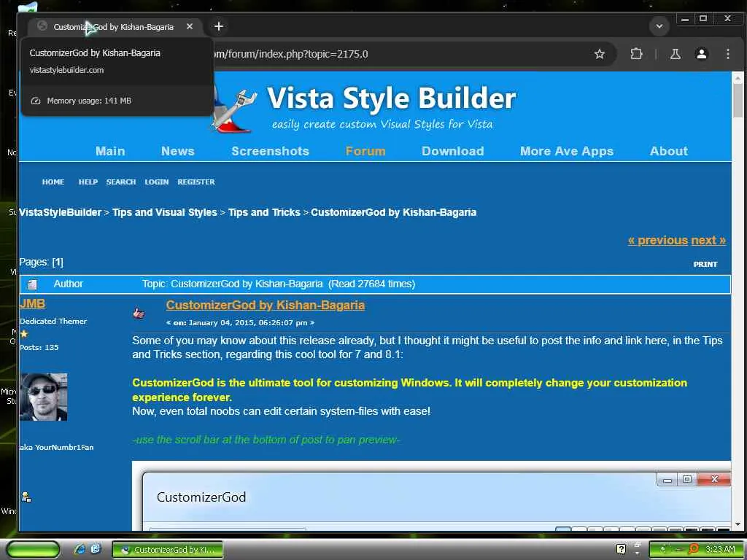The height and width of the screenshot is (560, 747).
Task: Open the forum SEARCH link
Action: click(x=121, y=182)
